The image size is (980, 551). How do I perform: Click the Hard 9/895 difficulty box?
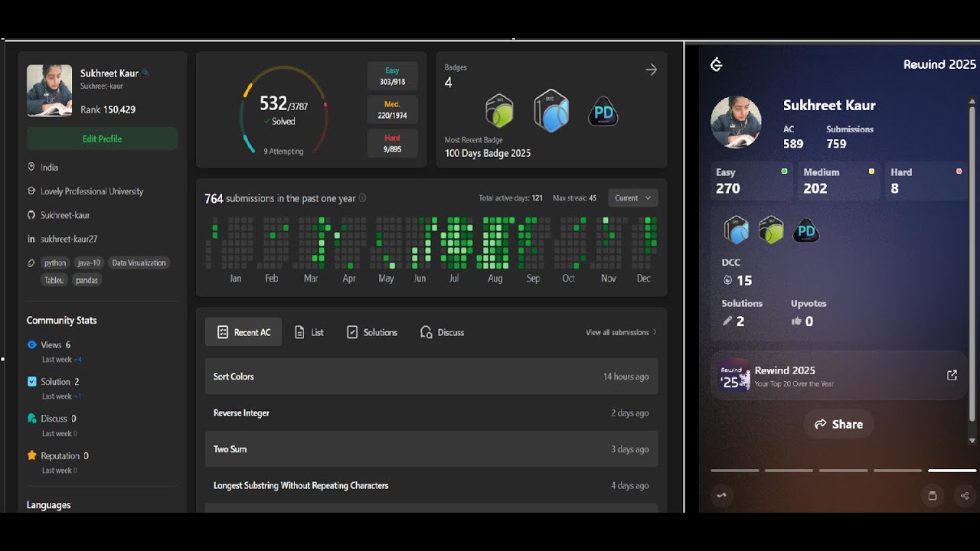pos(392,144)
